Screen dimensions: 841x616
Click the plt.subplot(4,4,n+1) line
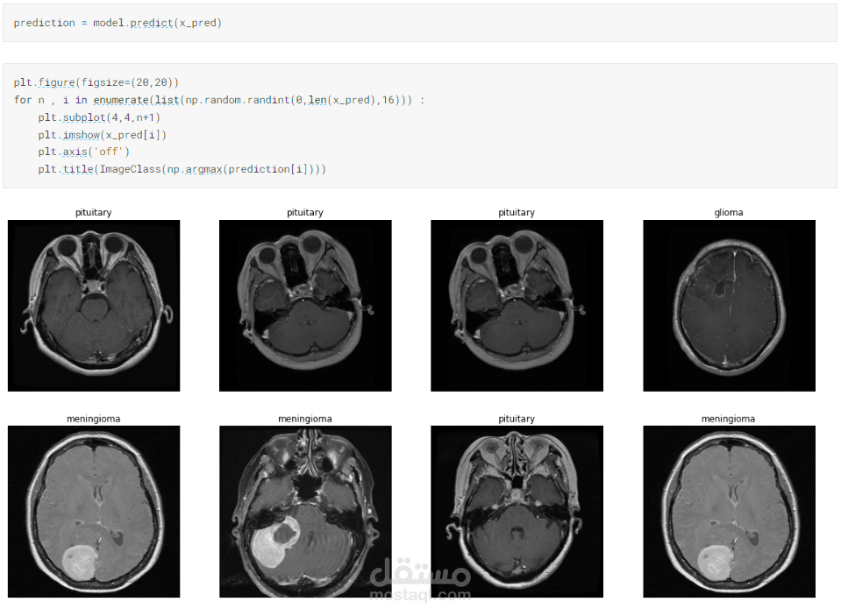[x=101, y=117]
